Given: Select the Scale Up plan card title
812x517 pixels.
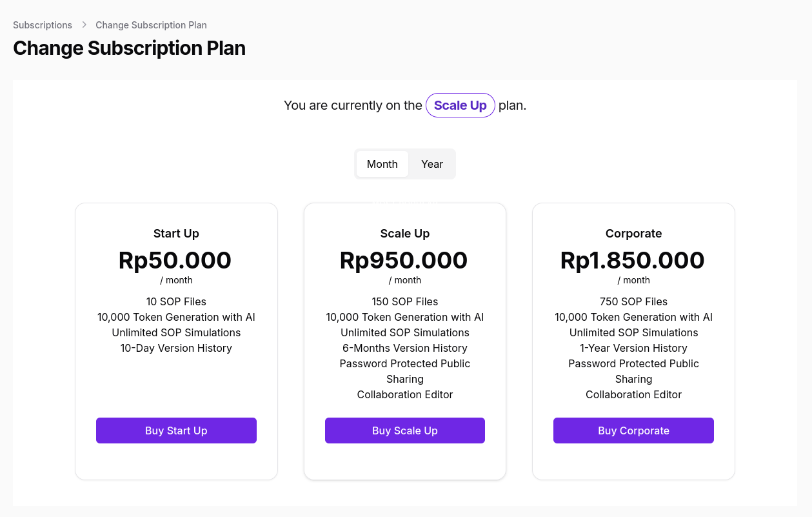Looking at the screenshot, I should point(404,234).
